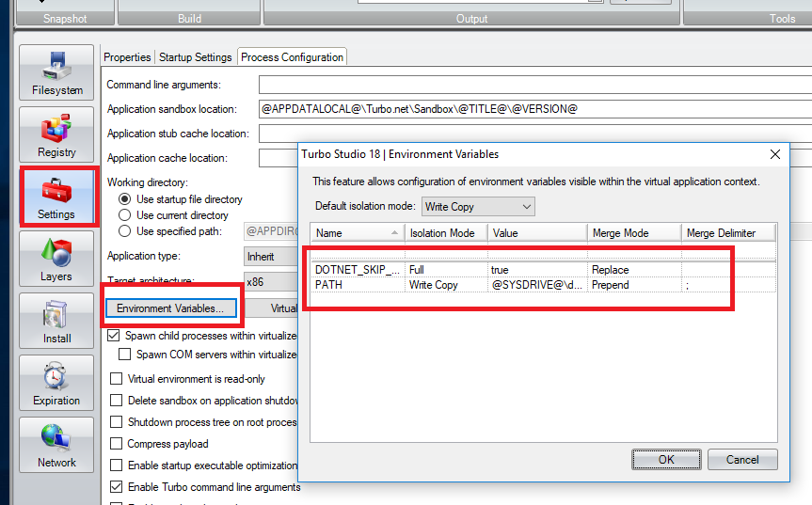Click the semicolon merge delimiter cell
The image size is (812, 505).
click(728, 285)
